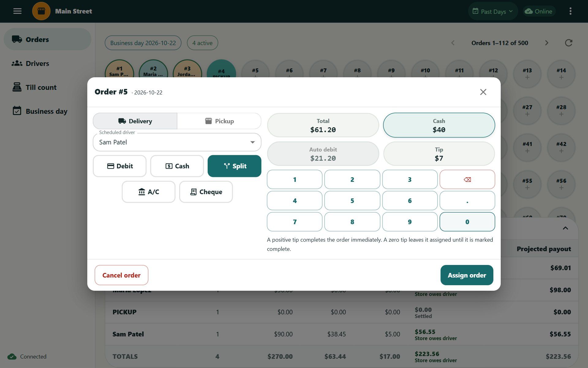Open order #1 Sam P circle
The width and height of the screenshot is (588, 368).
[x=119, y=69]
